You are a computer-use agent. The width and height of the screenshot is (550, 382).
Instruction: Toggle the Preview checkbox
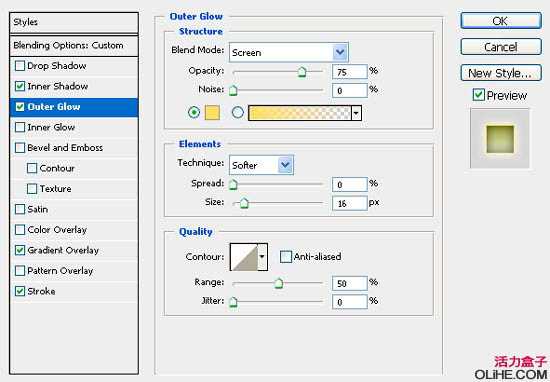point(478,95)
